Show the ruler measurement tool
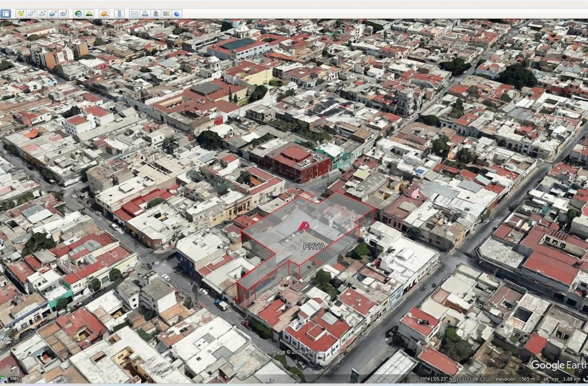The image size is (588, 386). 119,14
